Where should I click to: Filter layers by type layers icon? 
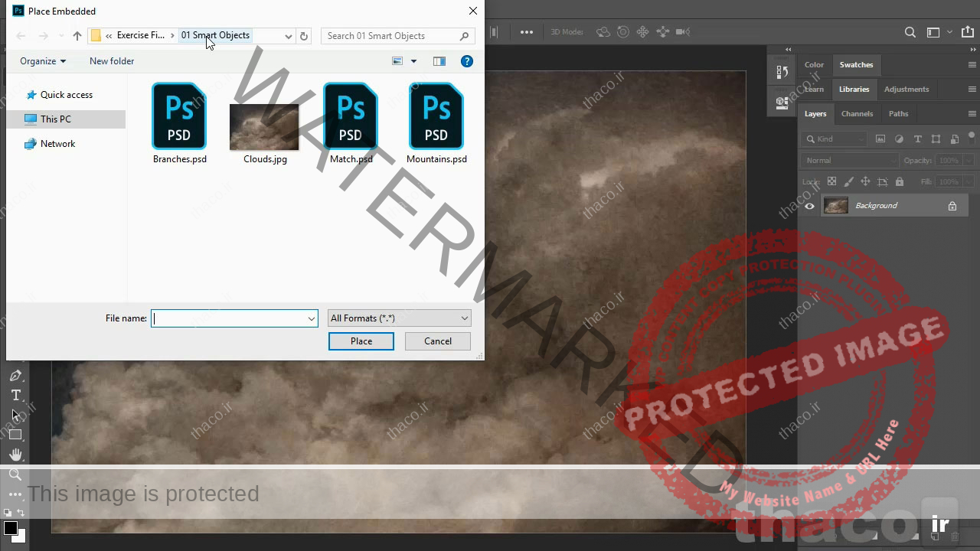pos(917,139)
